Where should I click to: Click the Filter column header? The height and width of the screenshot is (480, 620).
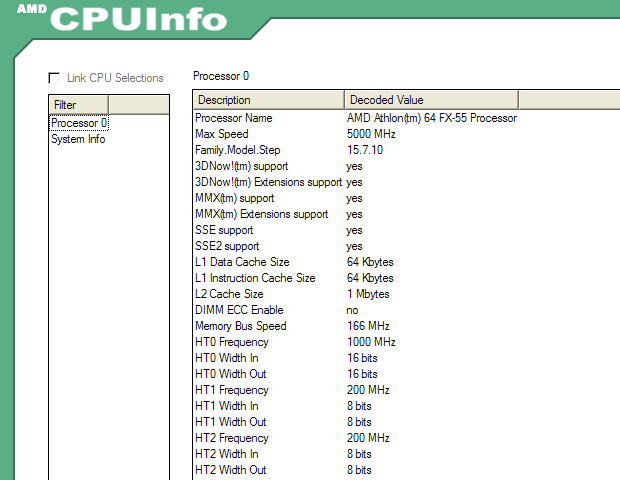point(109,105)
